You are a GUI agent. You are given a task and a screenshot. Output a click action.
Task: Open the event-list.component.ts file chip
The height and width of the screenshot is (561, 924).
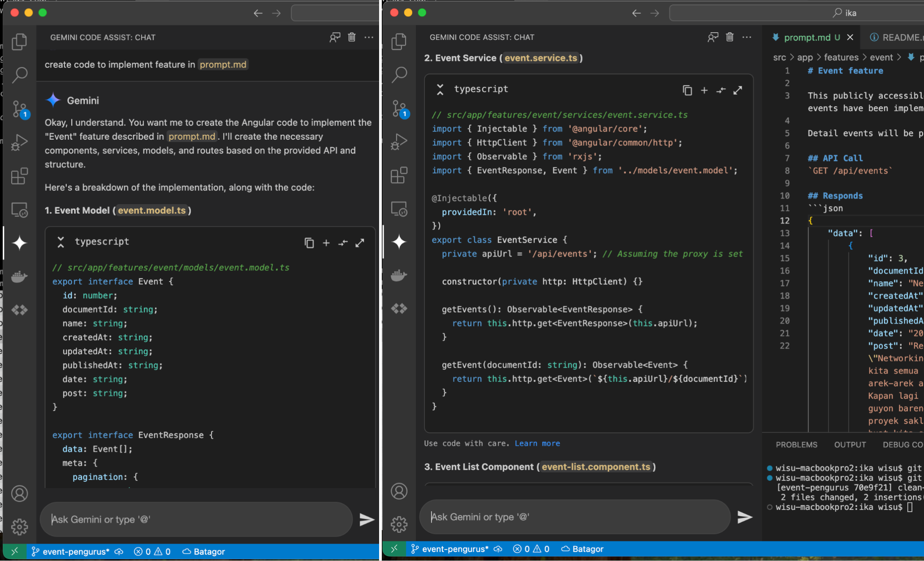pyautogui.click(x=596, y=467)
